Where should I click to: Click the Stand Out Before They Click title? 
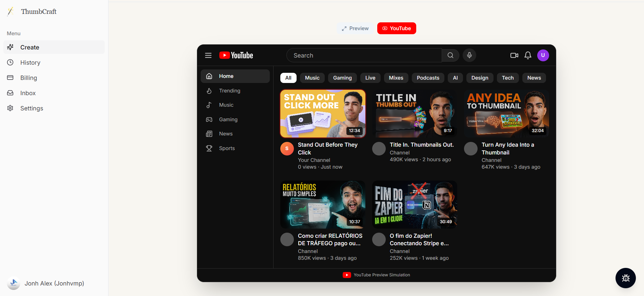[x=328, y=148]
